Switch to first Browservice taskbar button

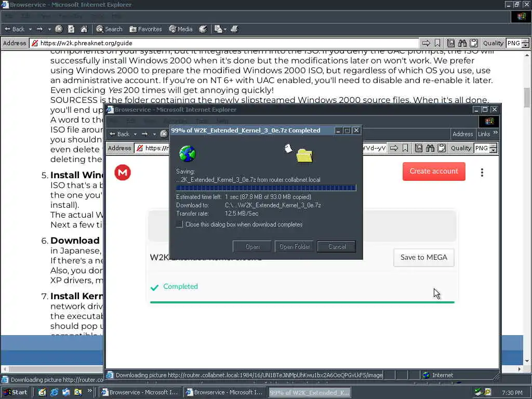140,392
